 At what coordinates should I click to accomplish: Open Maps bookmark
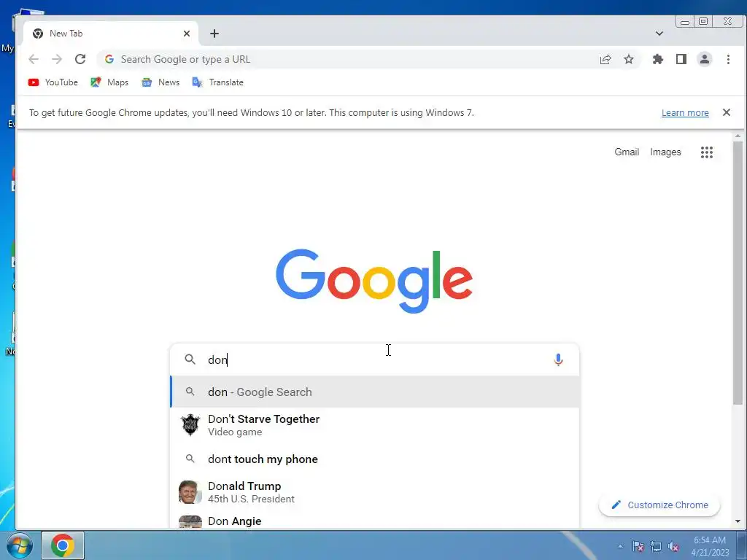pos(109,82)
